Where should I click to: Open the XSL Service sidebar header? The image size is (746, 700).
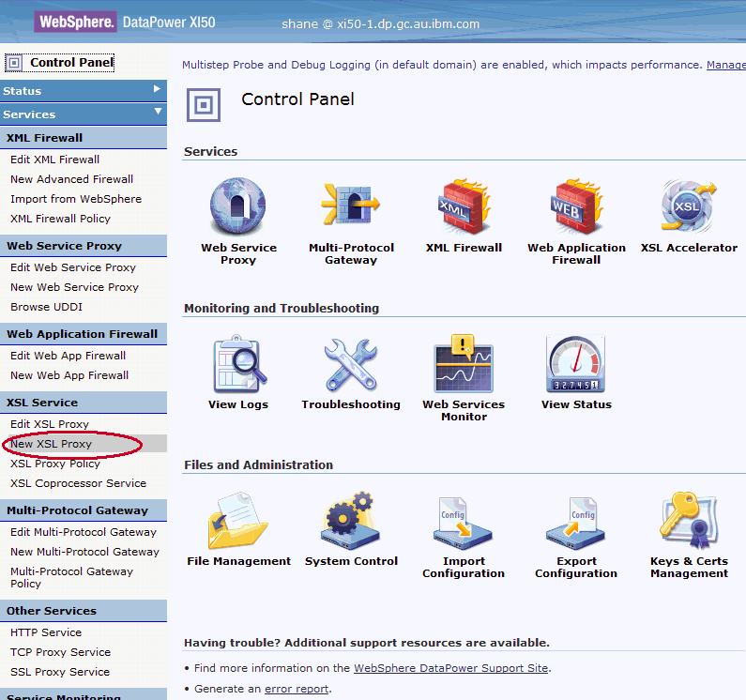(x=84, y=403)
